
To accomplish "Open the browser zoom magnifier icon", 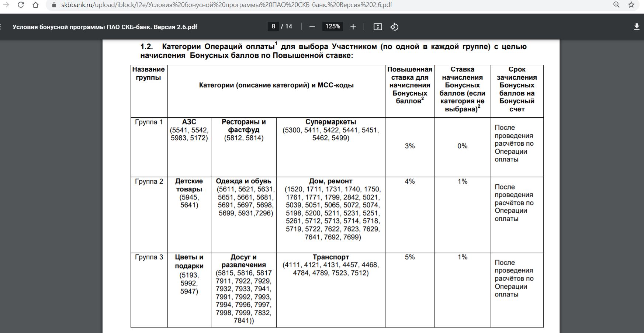I will 616,5.
